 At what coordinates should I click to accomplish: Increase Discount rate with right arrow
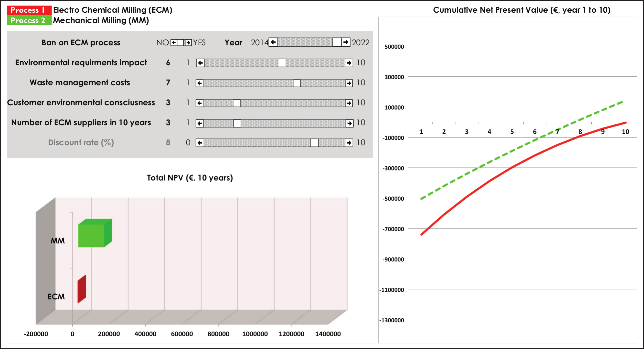click(x=349, y=143)
